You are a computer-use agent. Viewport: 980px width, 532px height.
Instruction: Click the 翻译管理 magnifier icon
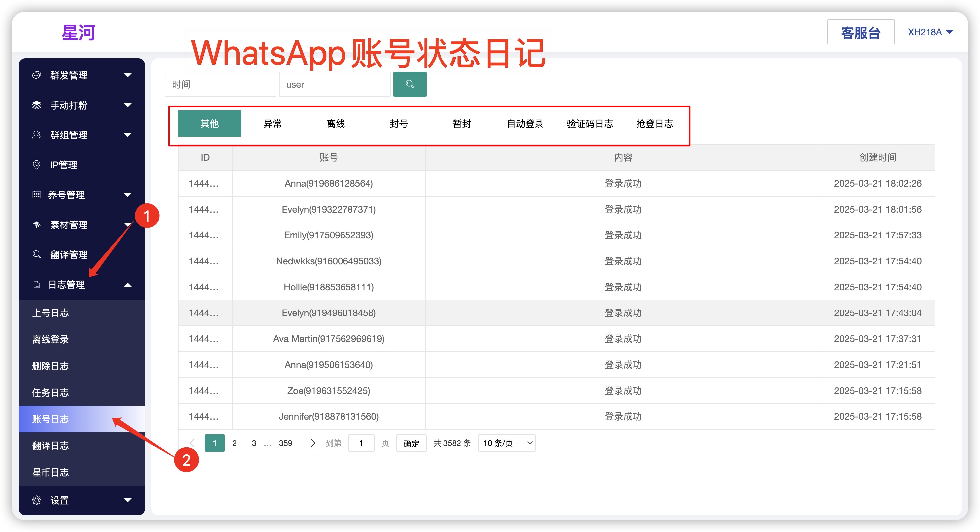(x=36, y=254)
